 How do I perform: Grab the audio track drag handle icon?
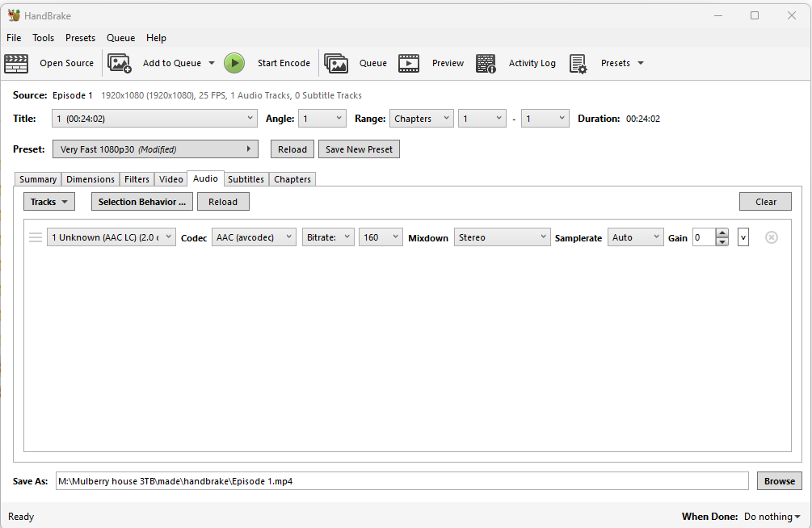(x=36, y=237)
